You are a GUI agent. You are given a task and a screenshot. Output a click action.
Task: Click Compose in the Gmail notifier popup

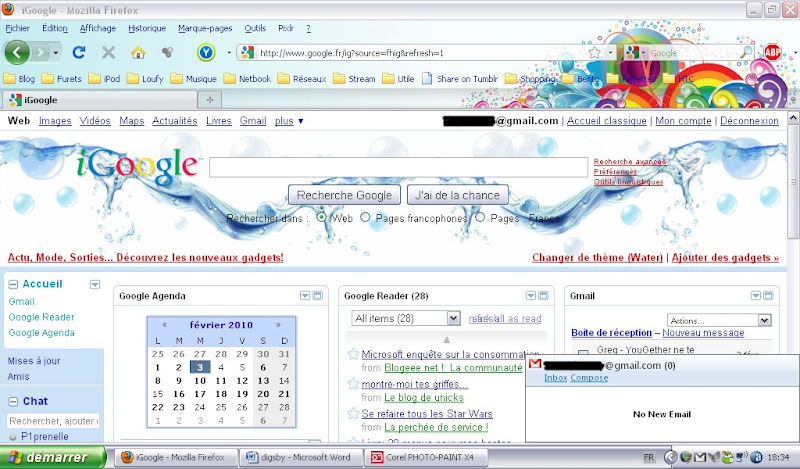click(x=589, y=378)
